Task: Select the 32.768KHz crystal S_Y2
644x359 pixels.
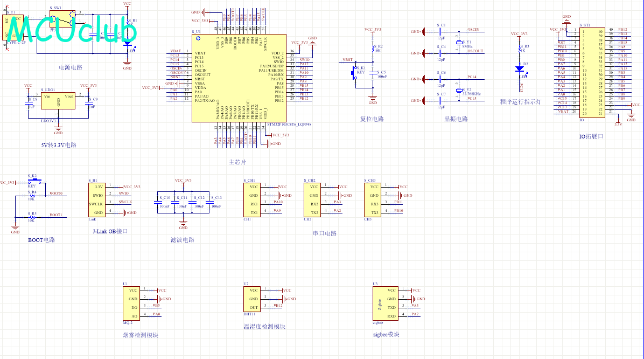Action: pos(459,90)
